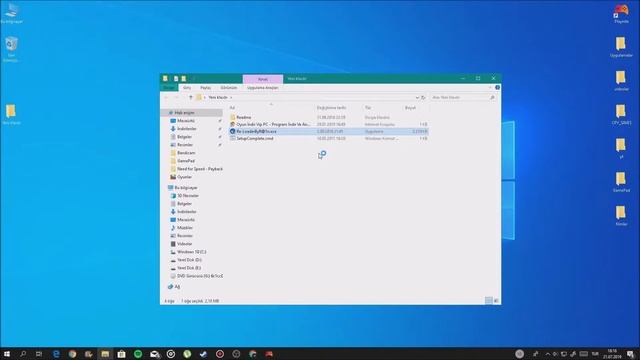Select the Re-Loader exe file
Image resolution: width=640 pixels, height=360 pixels.
pos(329,131)
